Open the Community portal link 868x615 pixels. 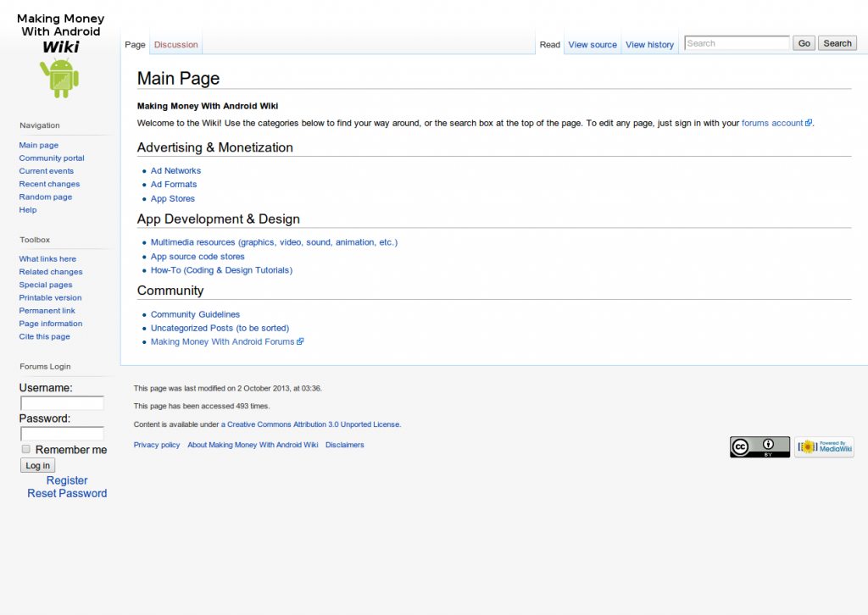52,158
